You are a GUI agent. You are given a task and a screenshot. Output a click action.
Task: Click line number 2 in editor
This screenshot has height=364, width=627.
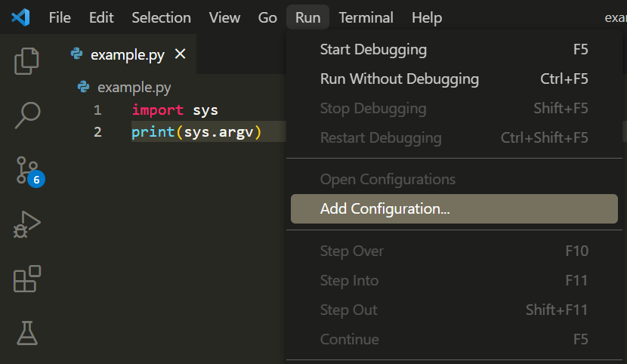(97, 132)
